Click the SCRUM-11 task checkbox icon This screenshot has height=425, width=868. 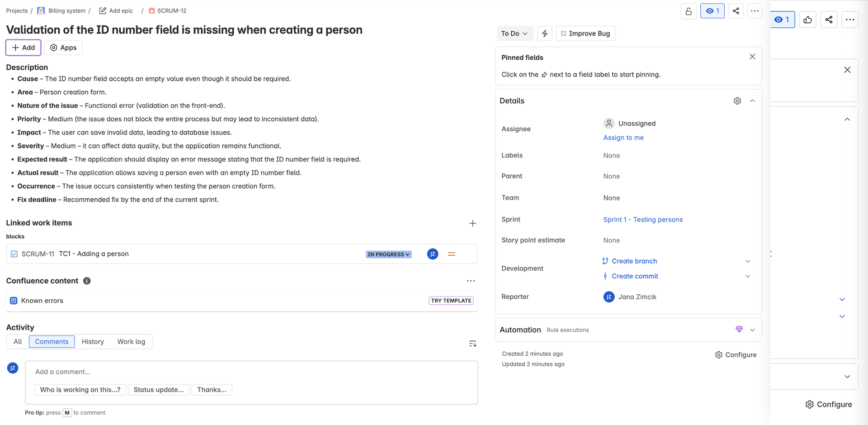[x=14, y=254]
